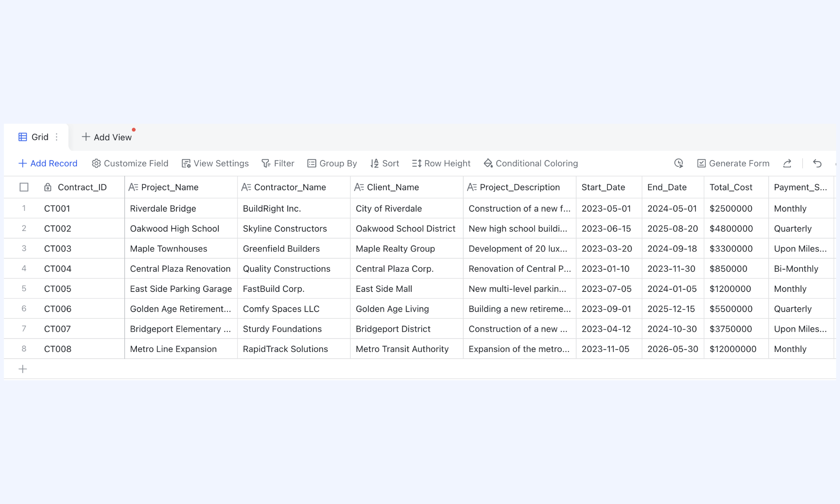Click text-type icon of Project_Name column
The width and height of the screenshot is (840, 504).
(134, 187)
